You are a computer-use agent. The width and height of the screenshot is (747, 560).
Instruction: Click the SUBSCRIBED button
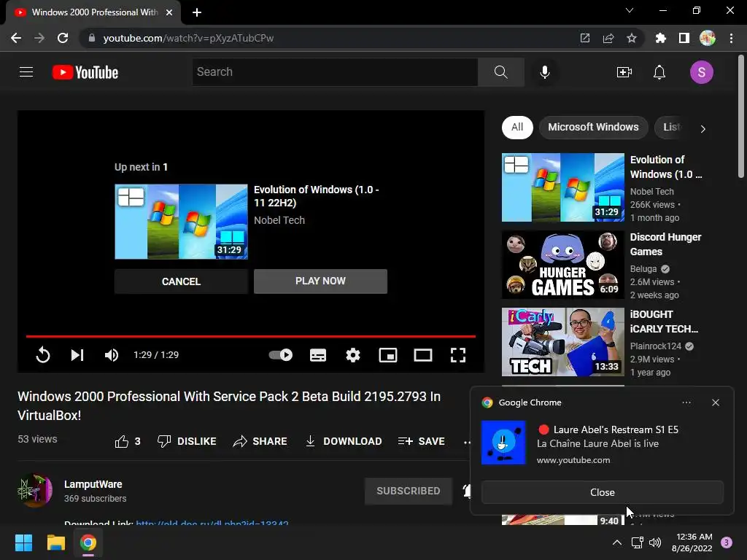(409, 491)
